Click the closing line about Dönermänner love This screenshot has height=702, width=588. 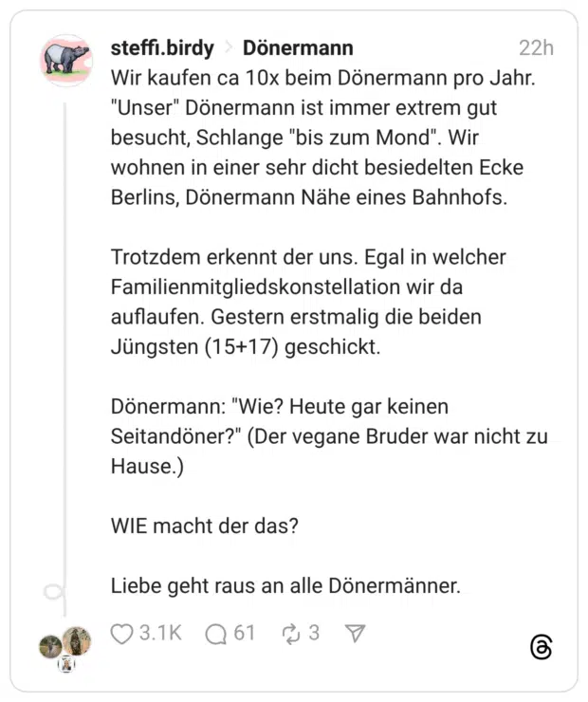point(285,585)
